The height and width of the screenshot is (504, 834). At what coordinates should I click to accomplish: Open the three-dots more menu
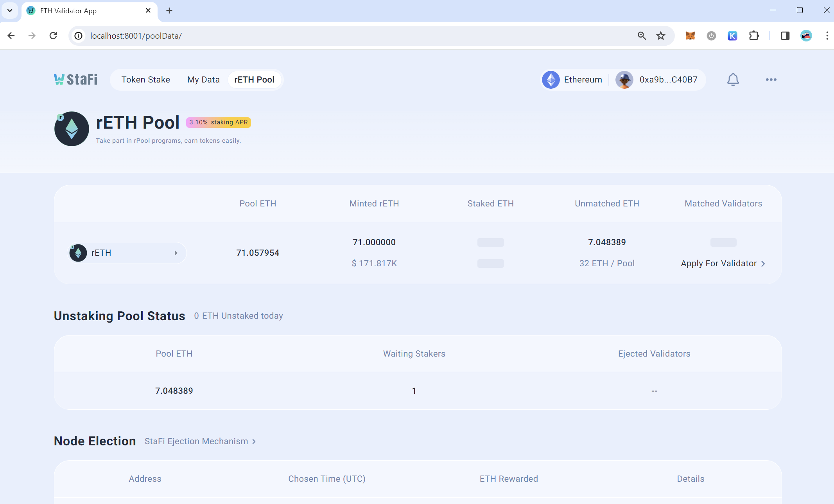(x=771, y=79)
